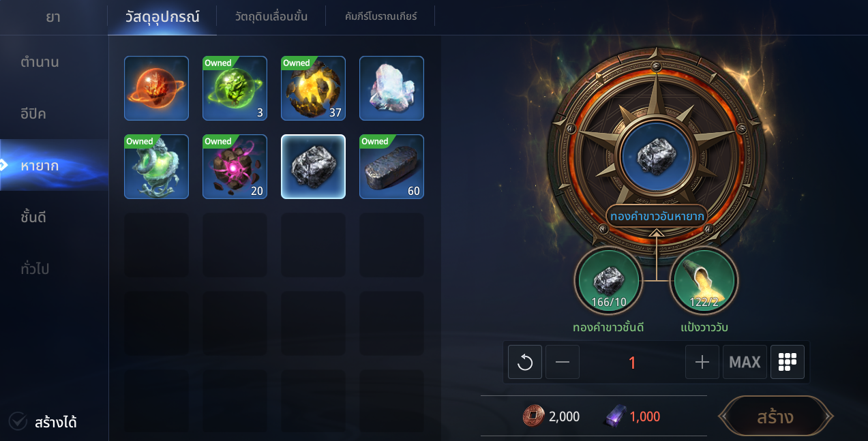Increase the craft quantity with plus button
Screen dimensions: 868x441
click(x=702, y=362)
